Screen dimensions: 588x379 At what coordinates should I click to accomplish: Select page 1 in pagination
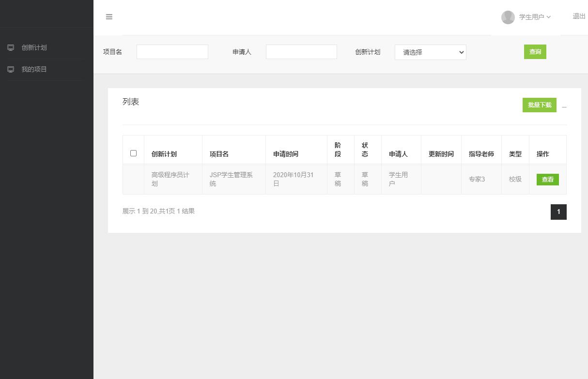[x=558, y=212]
